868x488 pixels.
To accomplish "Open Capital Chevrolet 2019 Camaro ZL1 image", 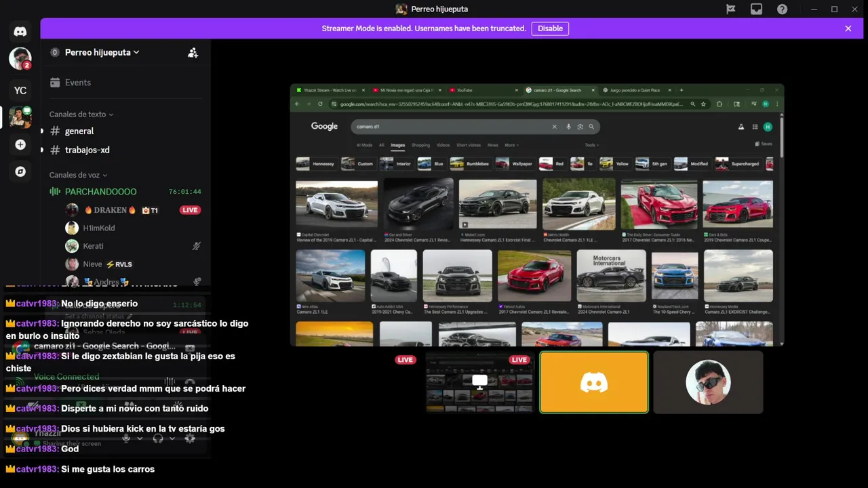I will click(336, 205).
